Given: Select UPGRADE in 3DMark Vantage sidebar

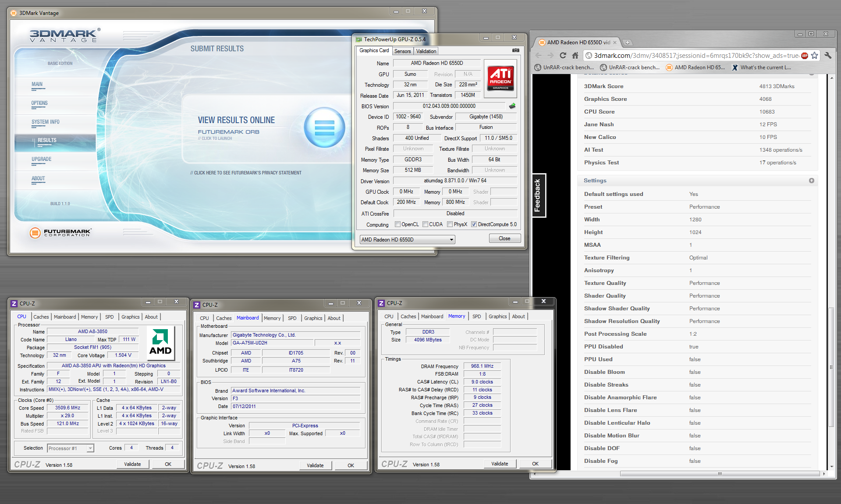Looking at the screenshot, I should point(41,160).
